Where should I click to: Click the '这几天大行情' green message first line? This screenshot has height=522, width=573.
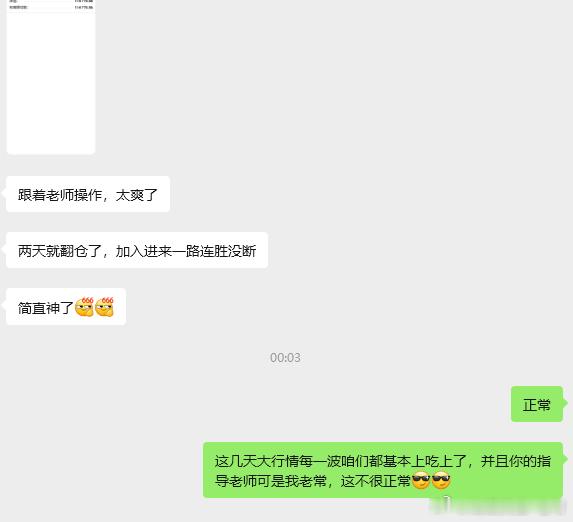point(383,461)
